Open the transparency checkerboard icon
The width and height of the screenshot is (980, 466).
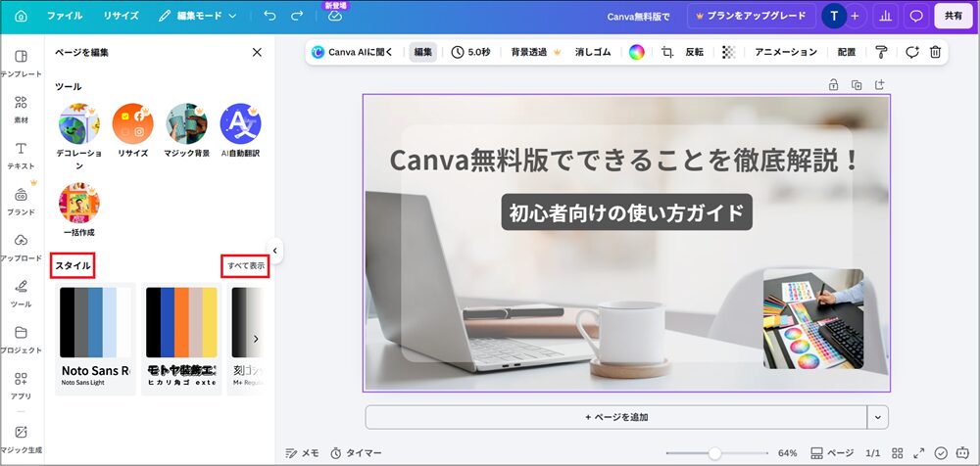point(729,53)
